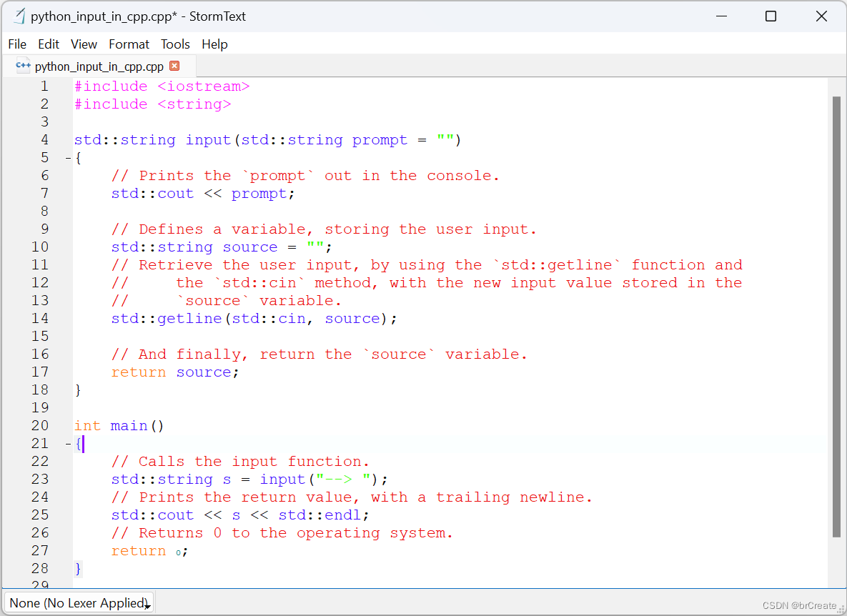Click the '#include <string>' line
This screenshot has height=616, width=847.
153,104
